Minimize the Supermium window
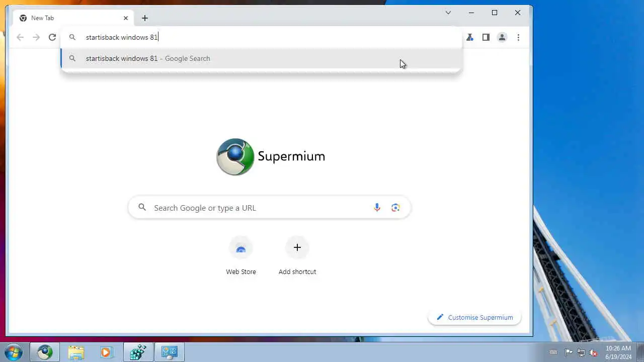The height and width of the screenshot is (362, 644). tap(471, 13)
